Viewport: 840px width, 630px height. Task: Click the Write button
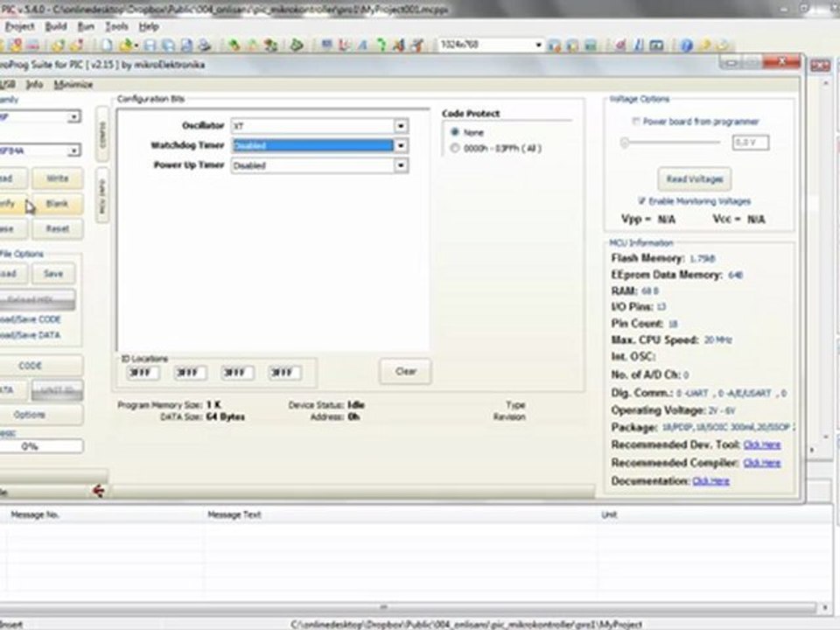[58, 178]
